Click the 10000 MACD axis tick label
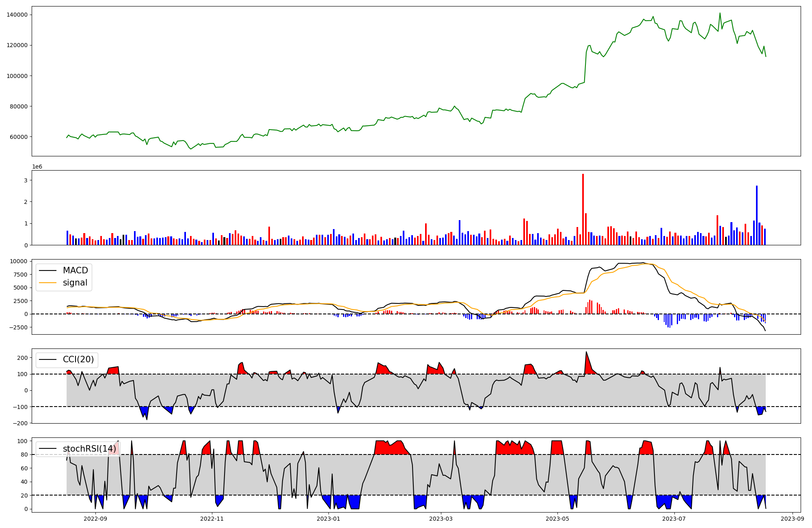Viewport: 812px width, 528px height. click(x=19, y=261)
